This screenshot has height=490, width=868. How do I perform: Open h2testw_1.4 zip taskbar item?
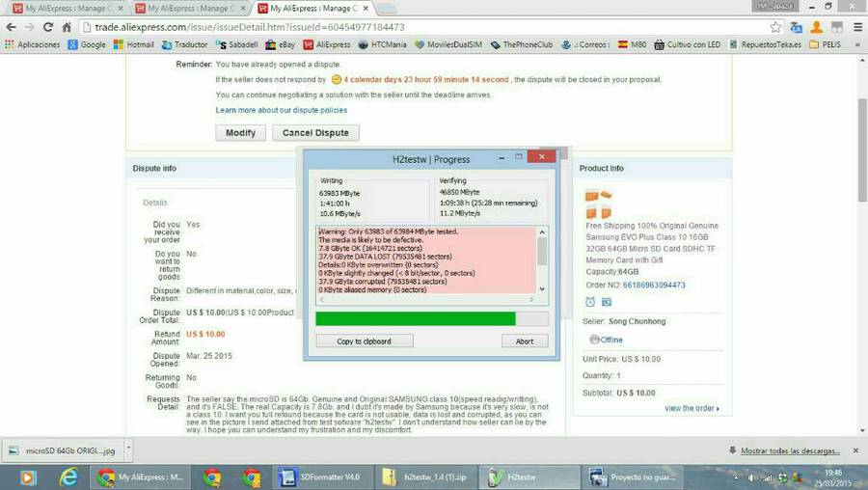[426, 476]
